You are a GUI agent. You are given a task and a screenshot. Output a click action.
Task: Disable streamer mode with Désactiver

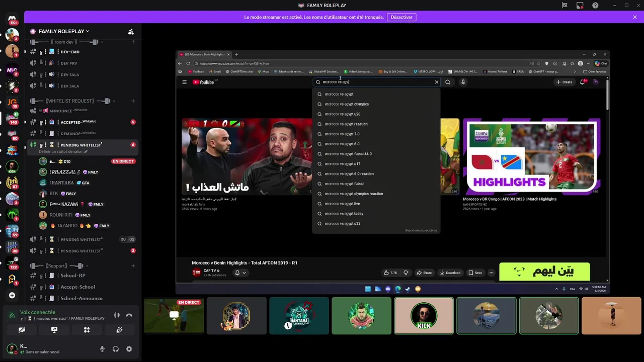[401, 17]
